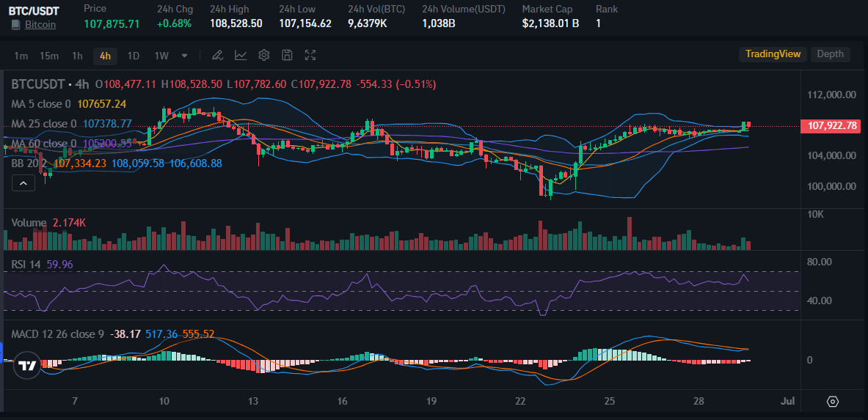Click the 24h Low value 107,154.62
Viewport: 868px width, 420px height.
305,23
